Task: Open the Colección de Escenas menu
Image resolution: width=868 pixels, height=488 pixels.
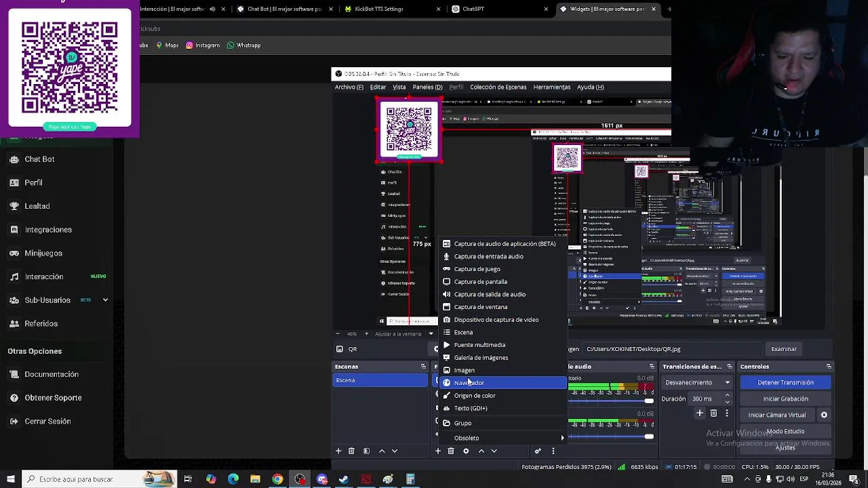Action: click(x=498, y=87)
